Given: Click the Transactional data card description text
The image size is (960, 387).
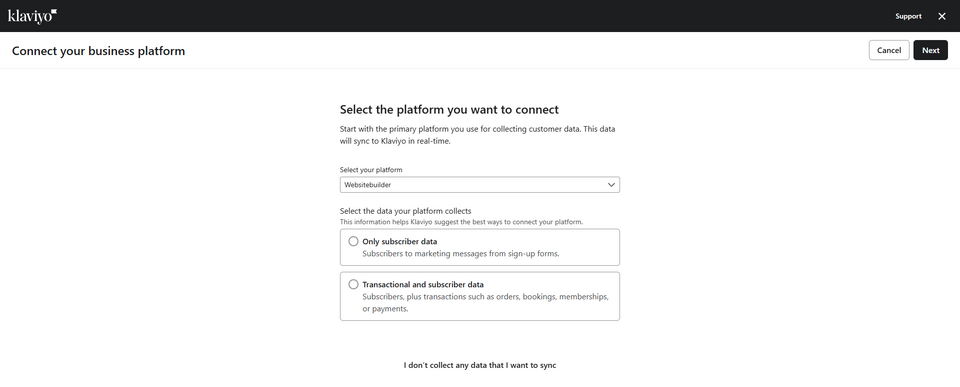Looking at the screenshot, I should [485, 302].
